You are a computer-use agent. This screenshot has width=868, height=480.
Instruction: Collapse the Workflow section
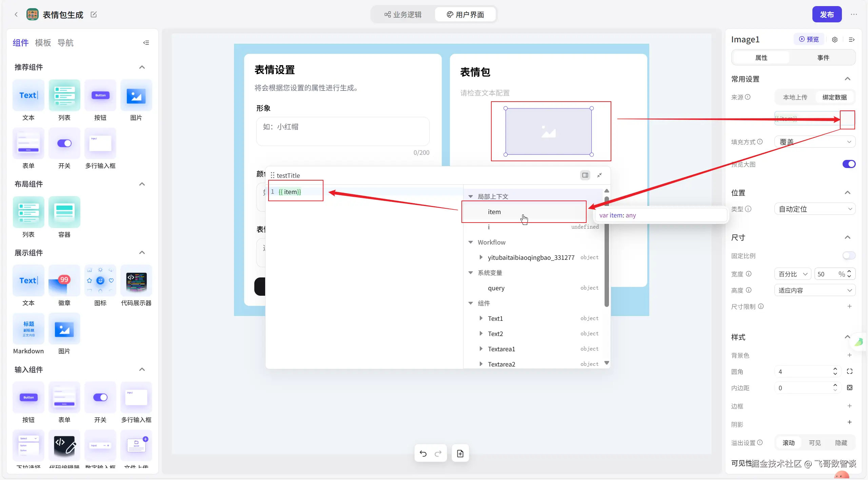(x=471, y=242)
